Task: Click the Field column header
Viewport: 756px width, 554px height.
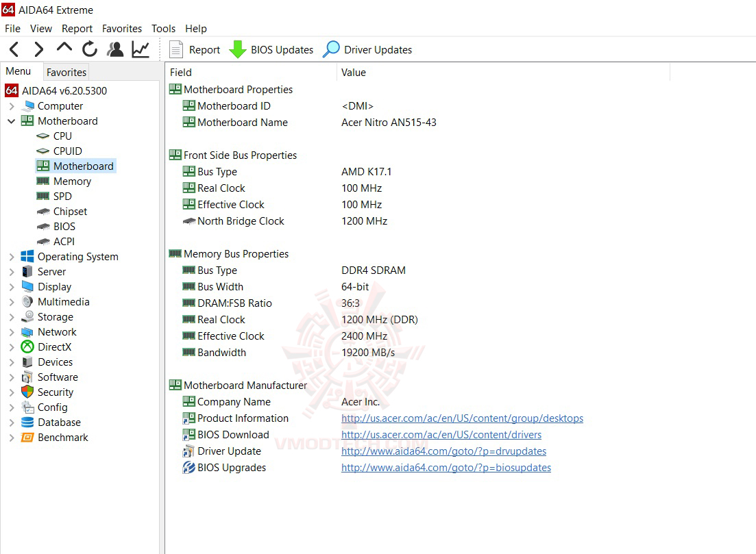Action: point(251,73)
